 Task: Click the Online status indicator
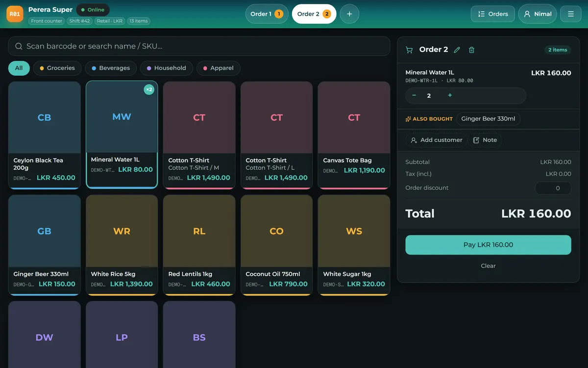93,10
